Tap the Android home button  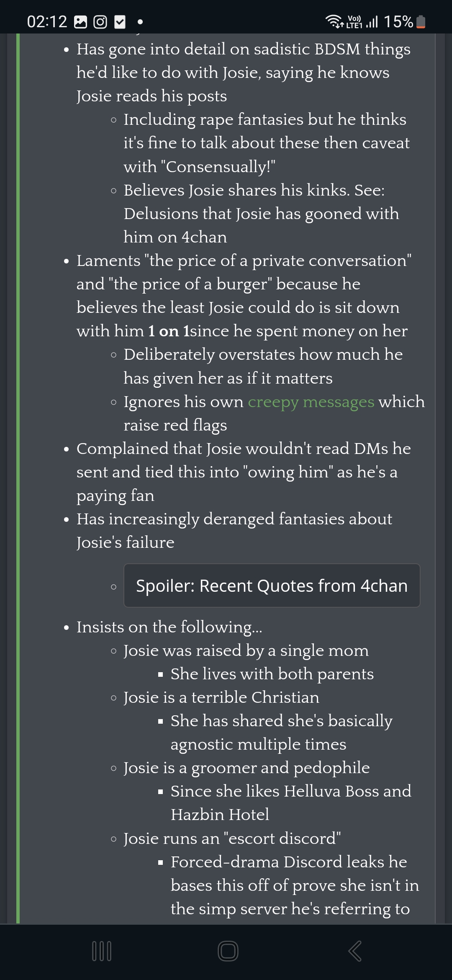click(x=228, y=951)
